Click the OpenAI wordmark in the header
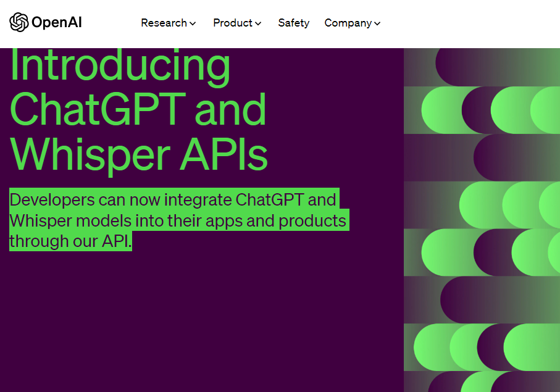Viewport: 560px width, 392px height. 57,22
